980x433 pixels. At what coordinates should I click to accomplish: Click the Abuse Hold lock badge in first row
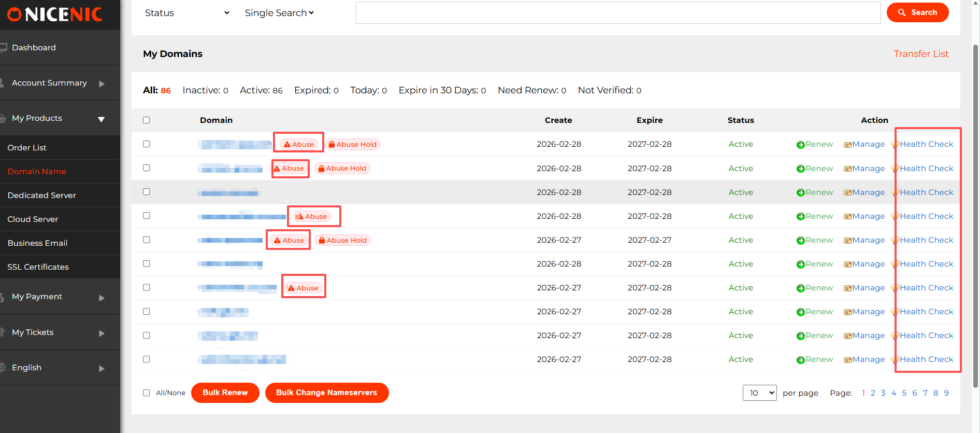tap(353, 145)
